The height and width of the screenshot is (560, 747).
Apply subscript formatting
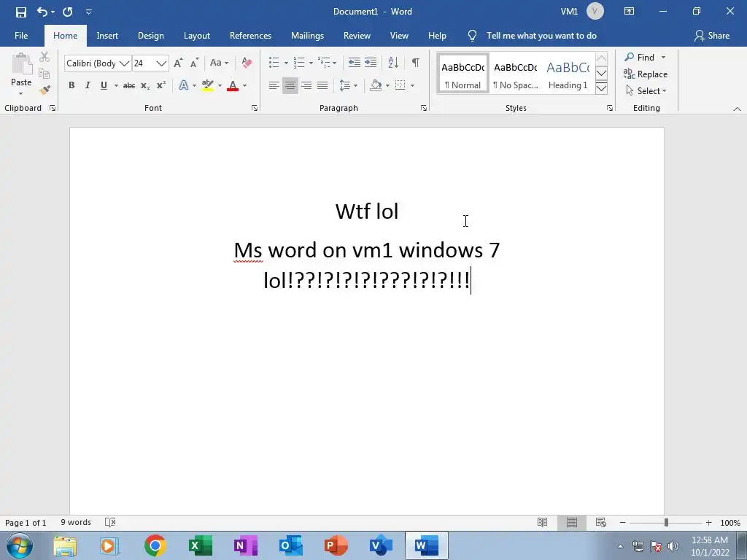pyautogui.click(x=145, y=86)
